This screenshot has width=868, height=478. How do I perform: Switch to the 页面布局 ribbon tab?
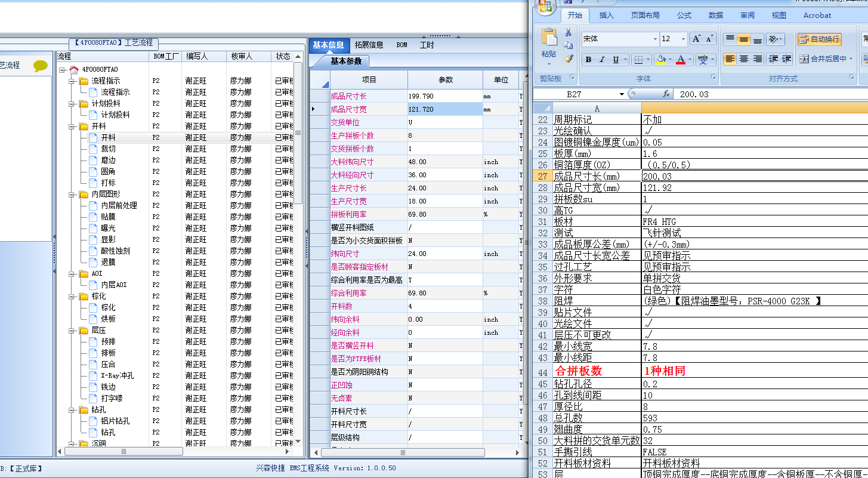645,16
